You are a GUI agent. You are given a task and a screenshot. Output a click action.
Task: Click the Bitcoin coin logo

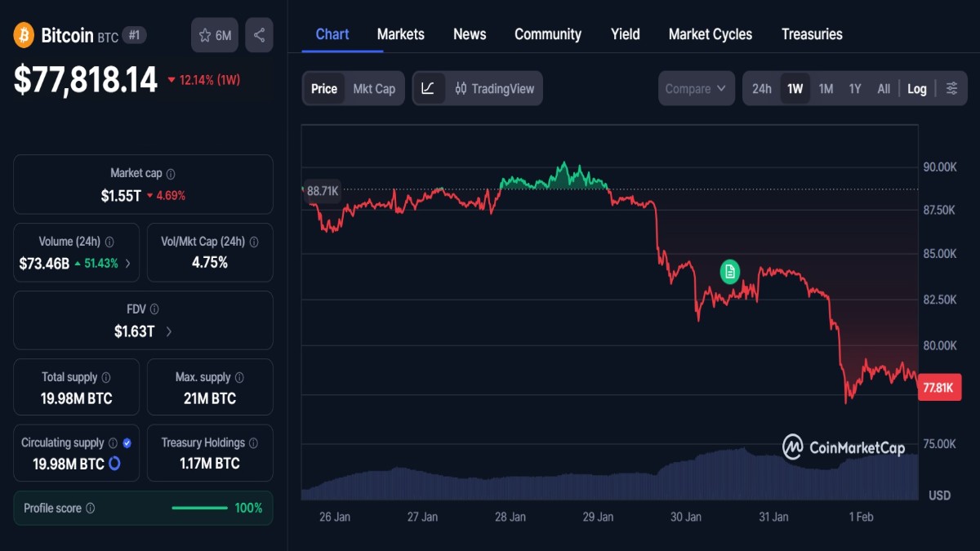(x=23, y=34)
